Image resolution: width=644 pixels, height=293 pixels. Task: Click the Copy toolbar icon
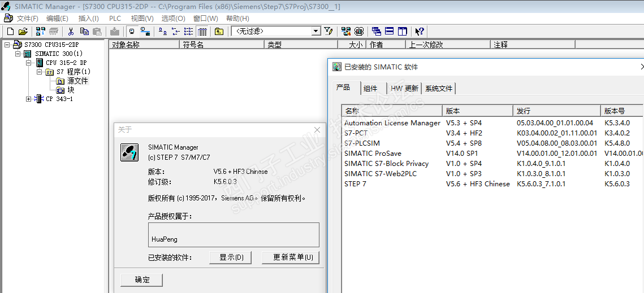click(x=85, y=31)
